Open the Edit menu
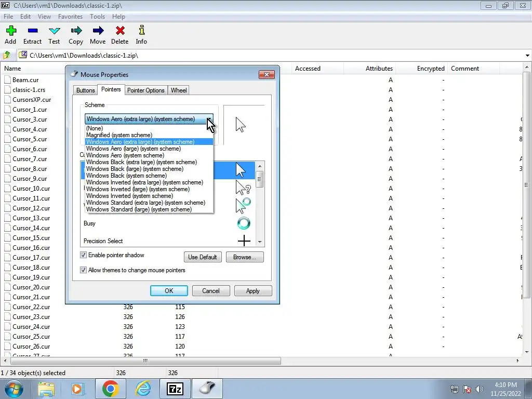 click(25, 16)
